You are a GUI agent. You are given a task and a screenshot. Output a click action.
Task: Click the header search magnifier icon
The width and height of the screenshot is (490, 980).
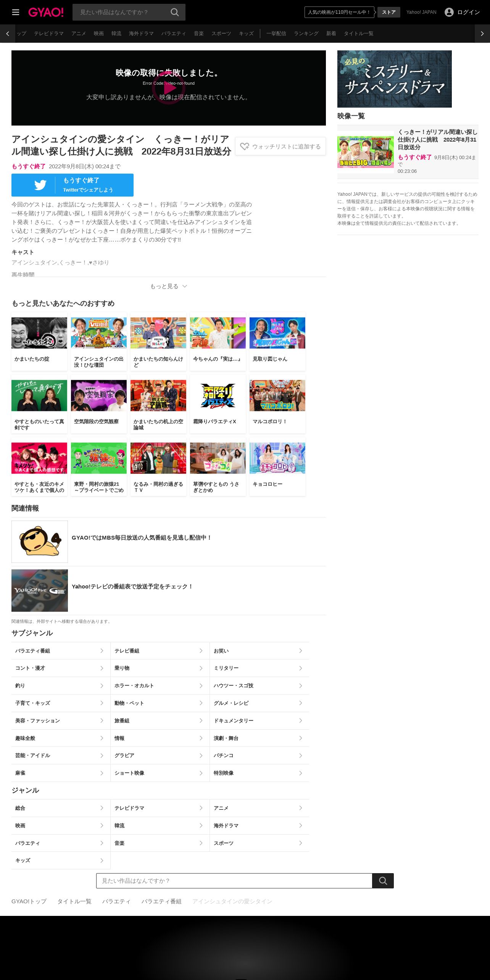[174, 12]
